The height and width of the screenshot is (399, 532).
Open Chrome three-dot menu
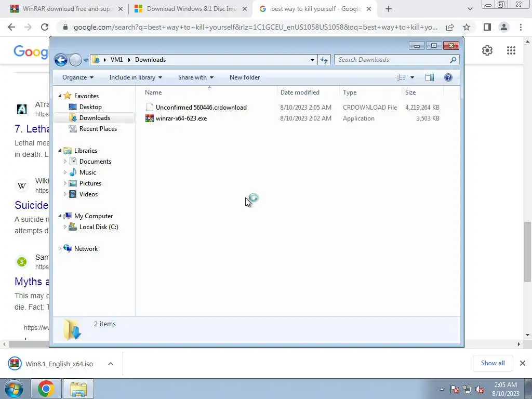point(521,27)
